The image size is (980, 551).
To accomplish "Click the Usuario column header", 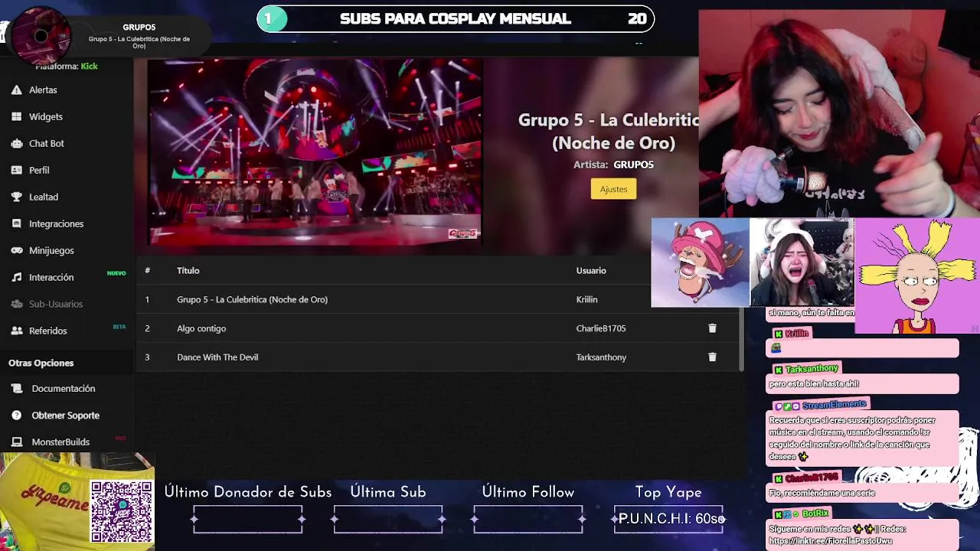I will pyautogui.click(x=591, y=271).
